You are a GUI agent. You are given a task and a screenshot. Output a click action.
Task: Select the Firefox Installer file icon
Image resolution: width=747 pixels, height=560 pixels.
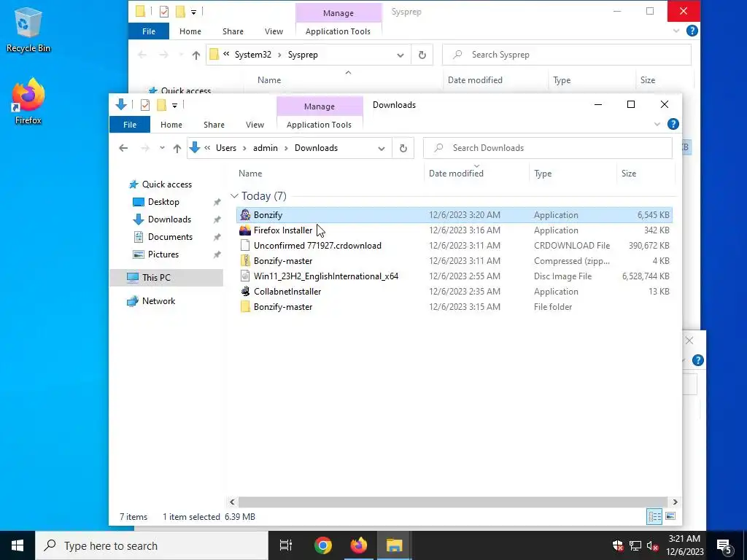245,230
